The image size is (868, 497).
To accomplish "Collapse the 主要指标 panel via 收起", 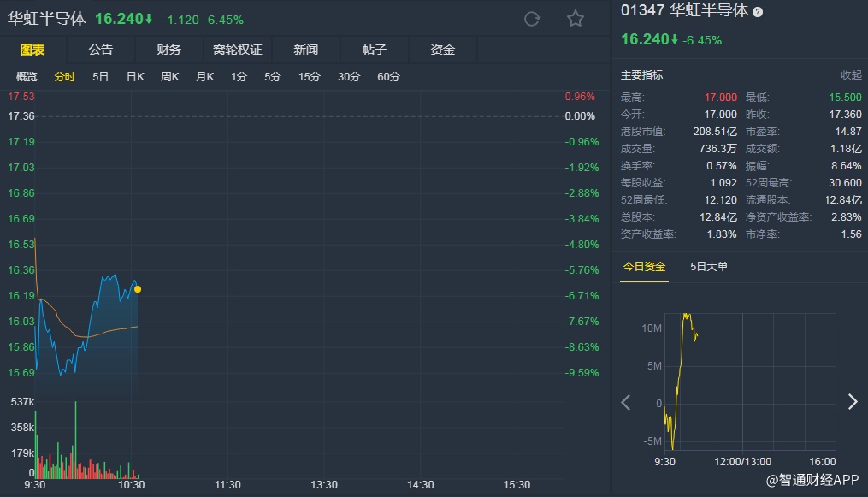I will (x=851, y=75).
